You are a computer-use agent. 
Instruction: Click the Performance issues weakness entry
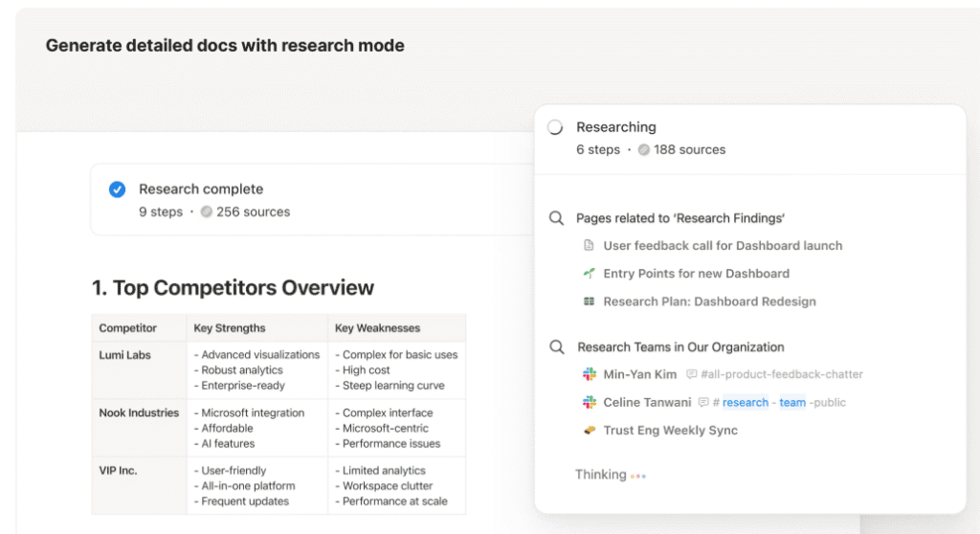pyautogui.click(x=388, y=444)
